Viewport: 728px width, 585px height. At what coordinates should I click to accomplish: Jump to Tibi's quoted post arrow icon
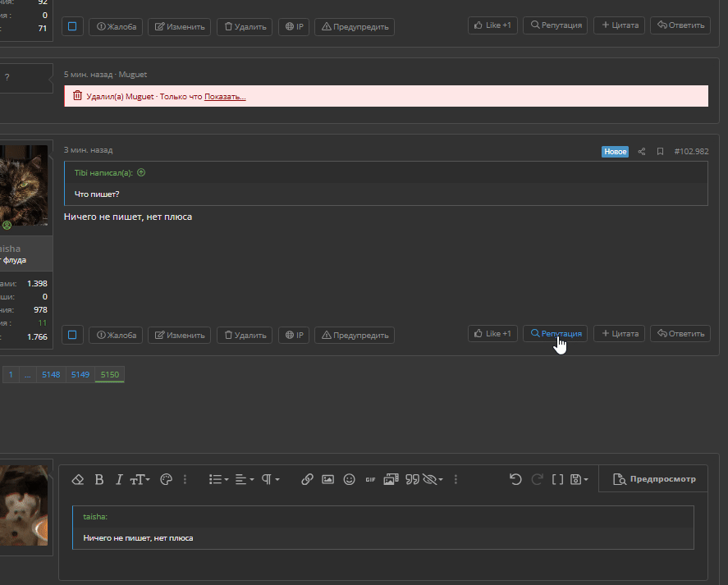(141, 172)
